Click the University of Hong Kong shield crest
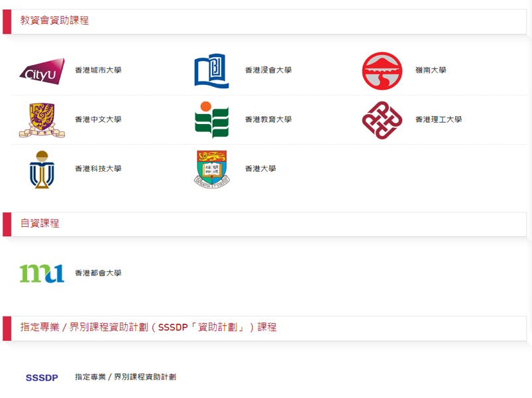532x398 pixels. 212,169
